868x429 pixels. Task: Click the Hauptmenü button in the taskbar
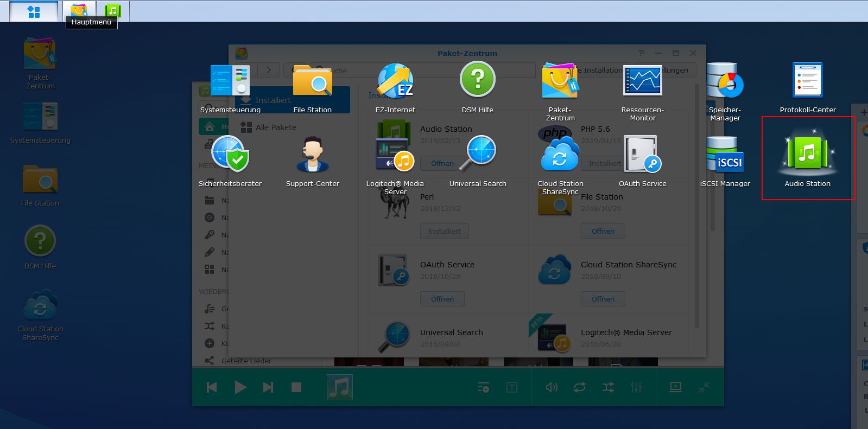[x=34, y=11]
